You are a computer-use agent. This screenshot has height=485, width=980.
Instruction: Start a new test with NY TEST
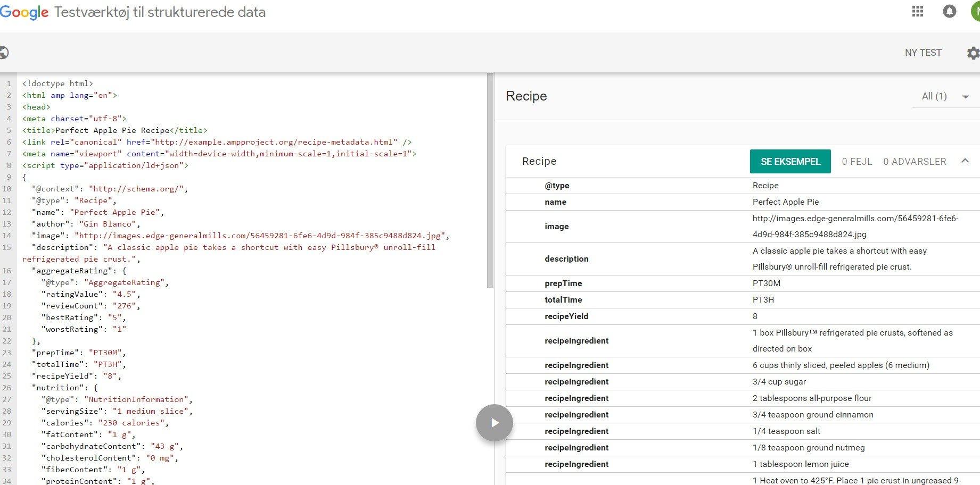tap(923, 53)
